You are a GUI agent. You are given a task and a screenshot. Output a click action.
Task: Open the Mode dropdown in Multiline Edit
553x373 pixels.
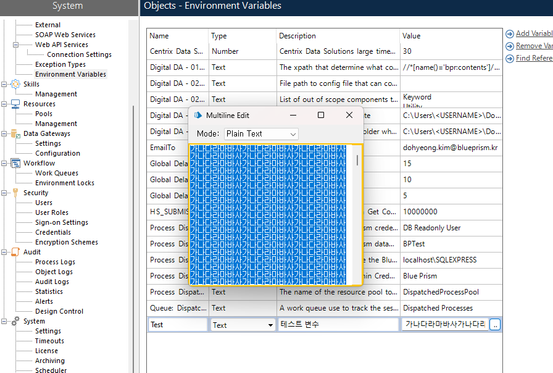pyautogui.click(x=261, y=134)
